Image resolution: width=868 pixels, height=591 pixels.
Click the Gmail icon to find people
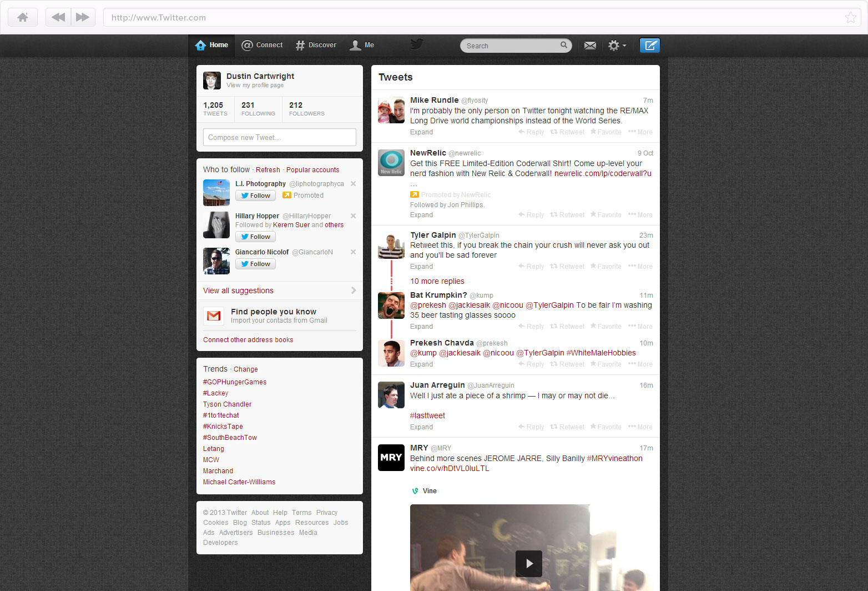(x=214, y=315)
